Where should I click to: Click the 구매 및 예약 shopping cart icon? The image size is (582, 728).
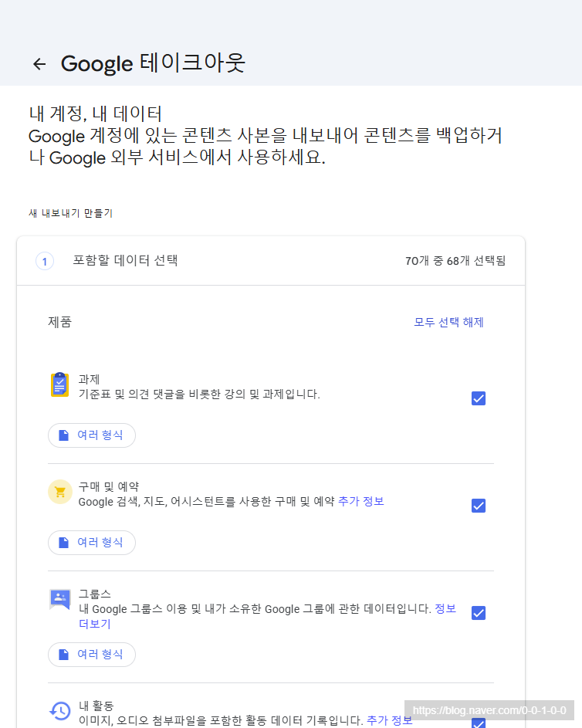coord(60,492)
